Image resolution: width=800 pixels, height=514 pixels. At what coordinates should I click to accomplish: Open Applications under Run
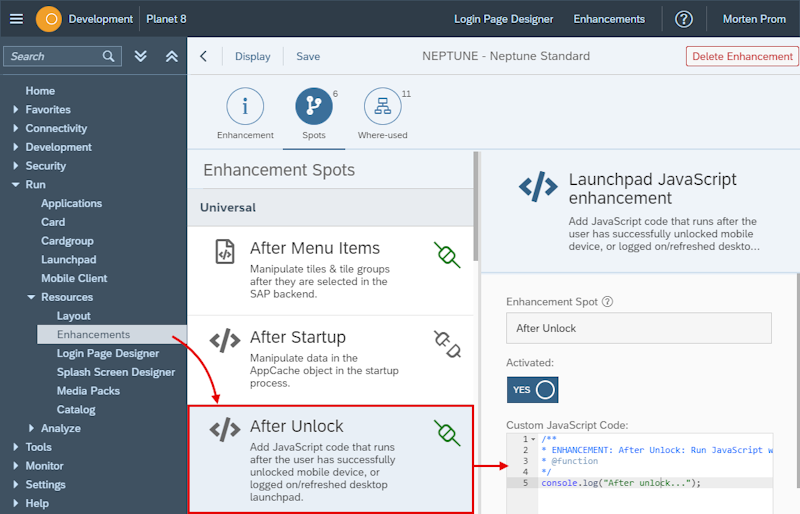71,203
